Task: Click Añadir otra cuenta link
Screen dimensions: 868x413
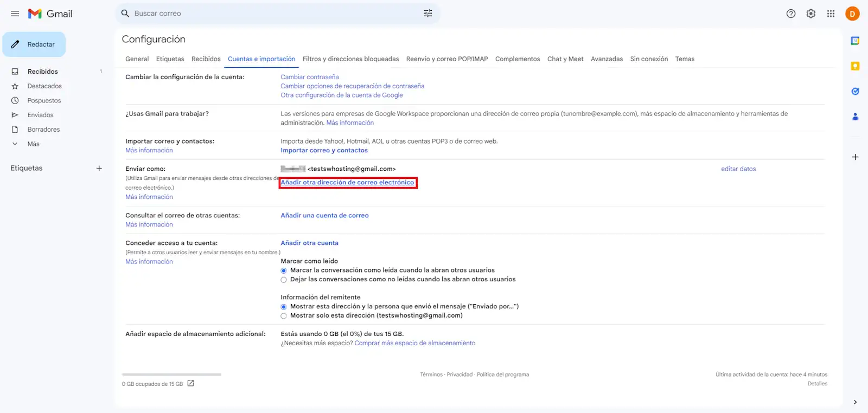Action: (309, 243)
